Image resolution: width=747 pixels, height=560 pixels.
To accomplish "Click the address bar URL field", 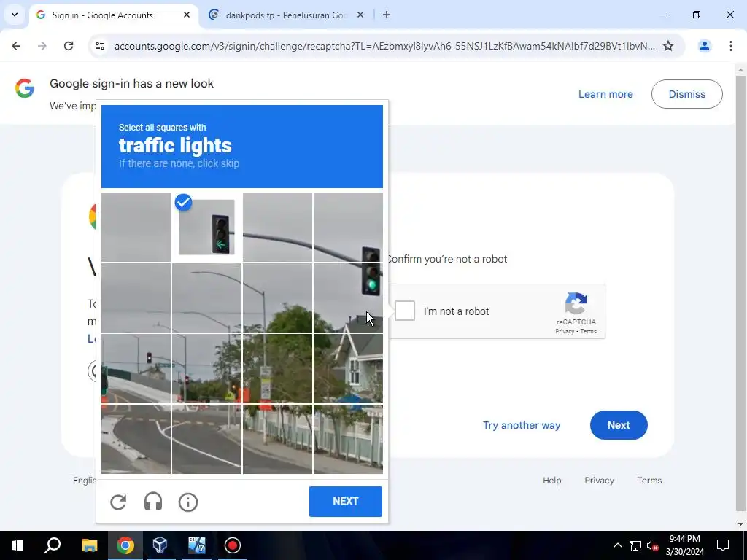I will (384, 46).
